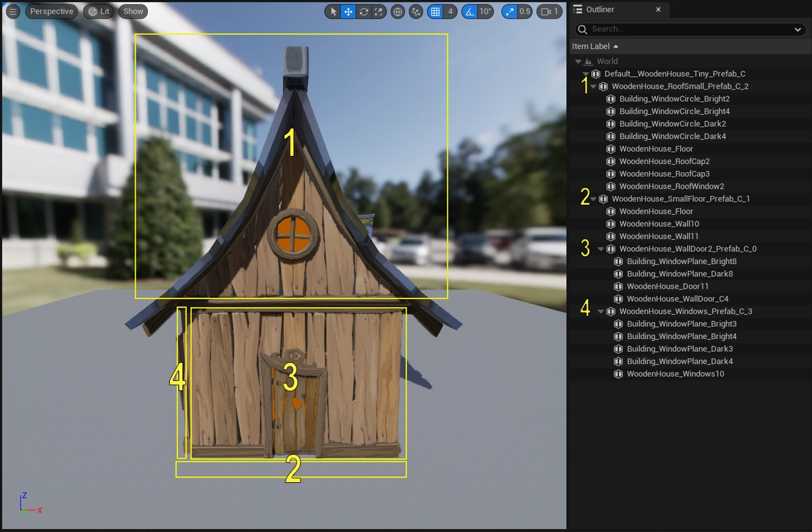812x532 pixels.
Task: Open the grid snap size value 4
Action: coord(450,12)
